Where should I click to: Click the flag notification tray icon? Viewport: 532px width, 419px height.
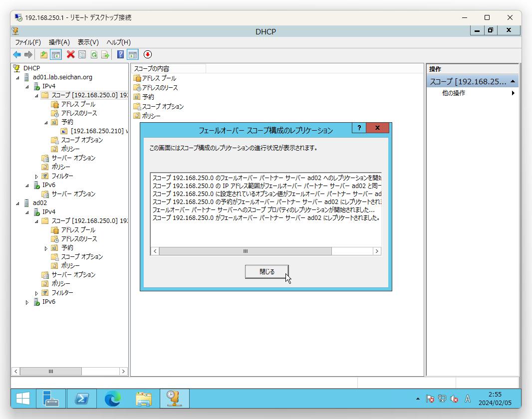click(x=430, y=399)
